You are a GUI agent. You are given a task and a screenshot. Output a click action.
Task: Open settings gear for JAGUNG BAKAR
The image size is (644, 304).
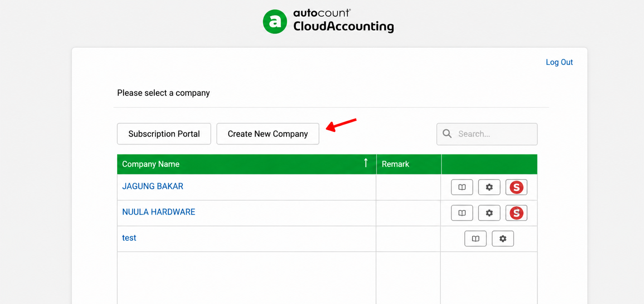point(489,187)
